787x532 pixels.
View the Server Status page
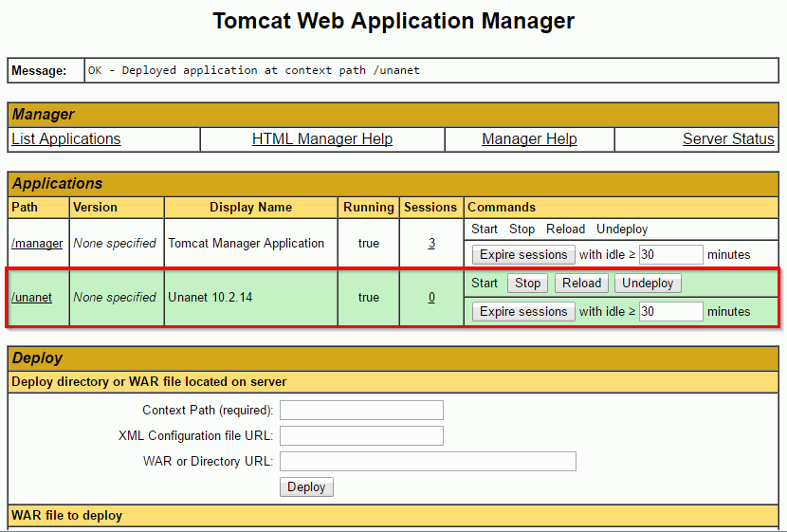click(727, 139)
